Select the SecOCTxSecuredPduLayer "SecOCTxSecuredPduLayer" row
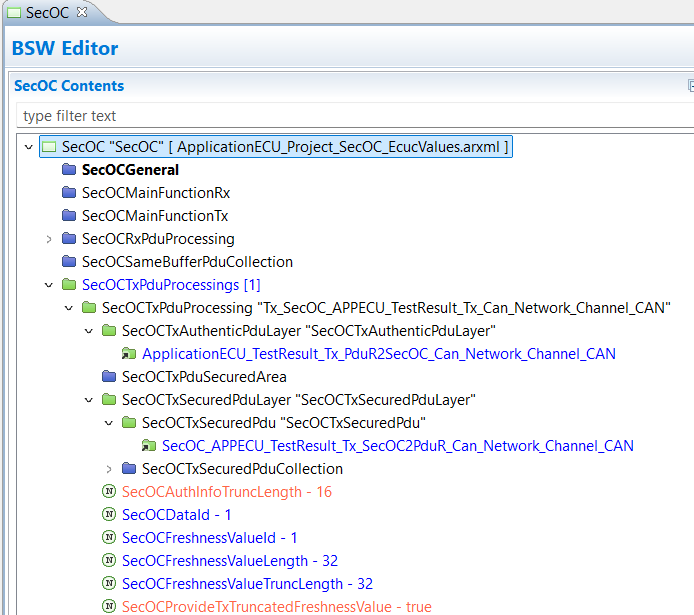 click(299, 400)
